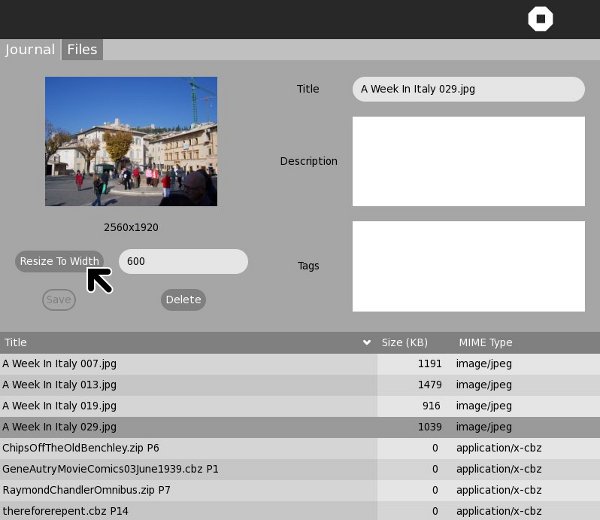Sort list by MIME Type column
This screenshot has width=600, height=520.
(x=485, y=343)
